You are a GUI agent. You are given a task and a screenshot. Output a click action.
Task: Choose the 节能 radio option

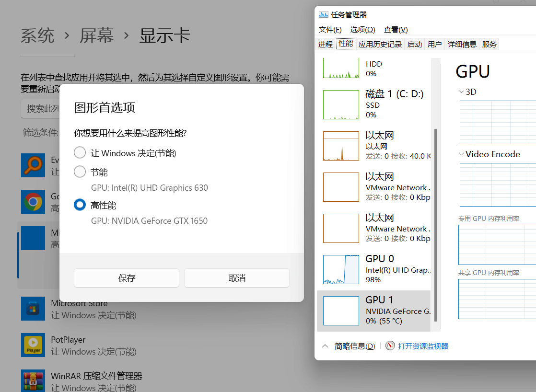[x=80, y=172]
